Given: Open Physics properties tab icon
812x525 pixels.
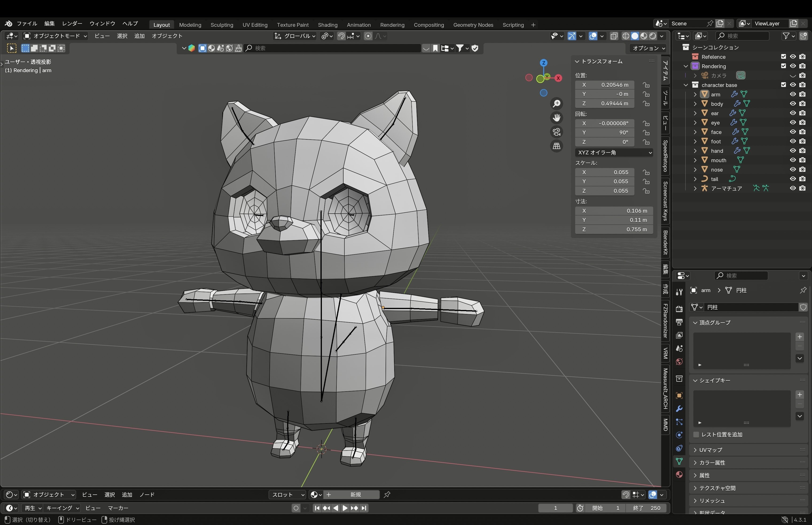Looking at the screenshot, I should [x=679, y=435].
